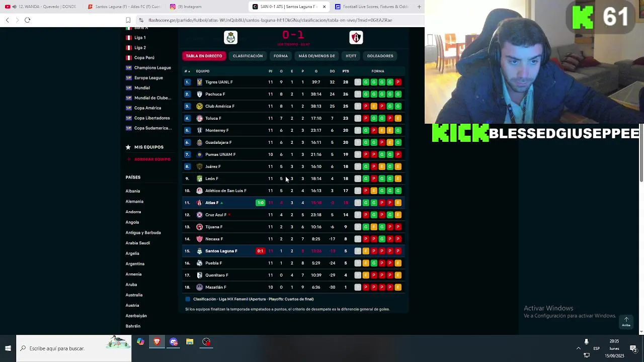Viewport: 644px width, 362px height.
Task: Click the Pumas UNAM F team logo
Action: 199,154
